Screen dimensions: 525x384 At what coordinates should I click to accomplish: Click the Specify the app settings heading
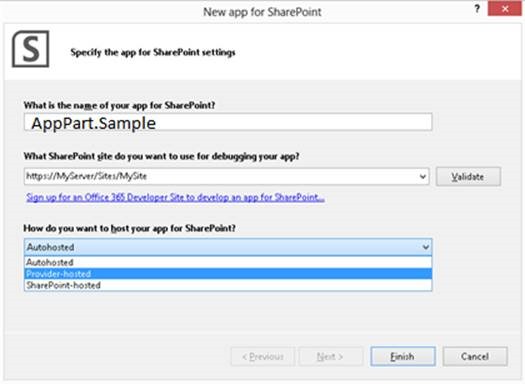pos(153,53)
